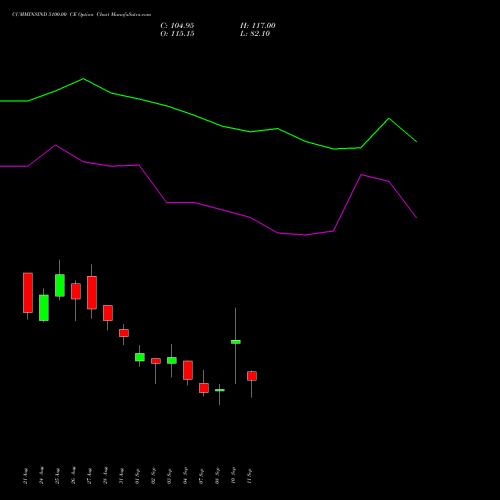Click the 28 Aug date label
Screen dimensions: 500x500
[106, 476]
